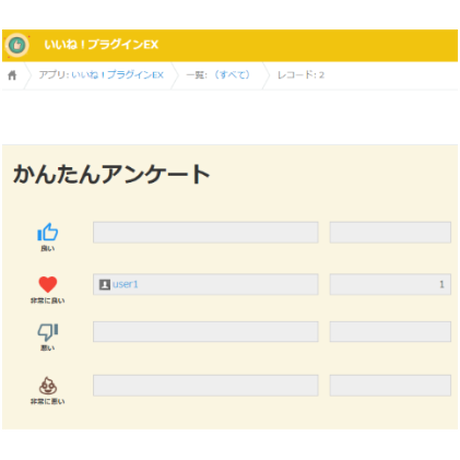Open the いいね！プラグインEX app breadcrumb link

click(x=117, y=75)
